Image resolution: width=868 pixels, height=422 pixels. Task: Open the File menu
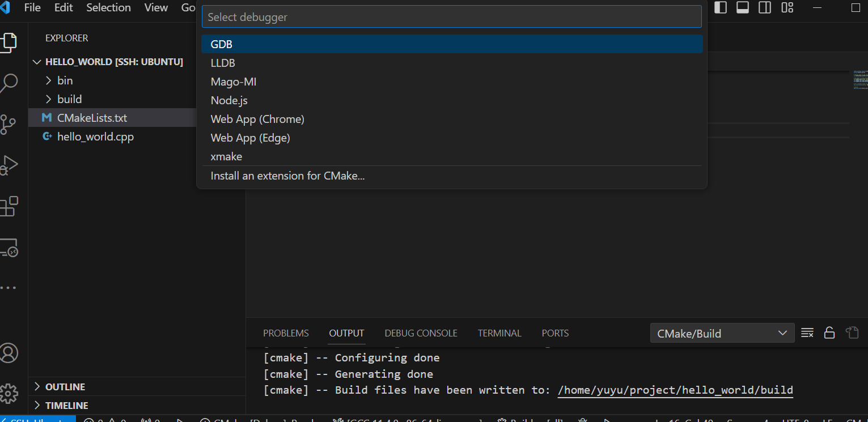click(x=32, y=7)
